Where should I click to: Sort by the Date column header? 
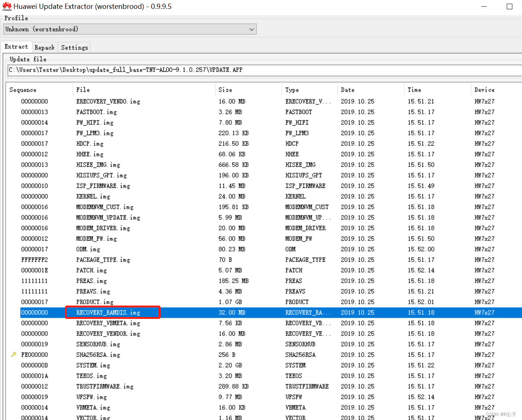click(x=347, y=90)
